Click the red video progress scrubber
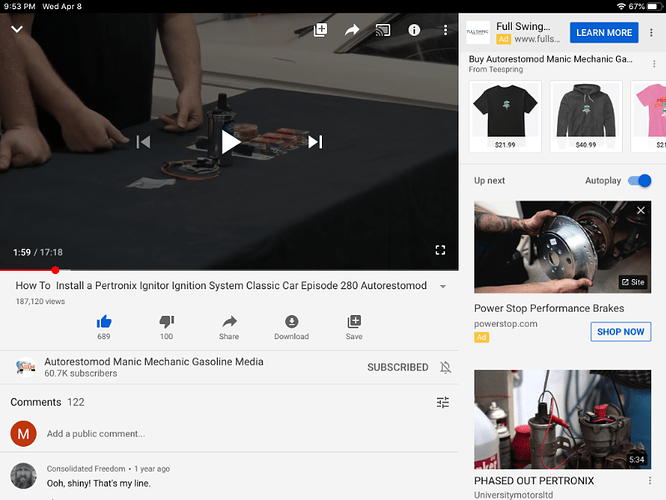 [x=55, y=270]
